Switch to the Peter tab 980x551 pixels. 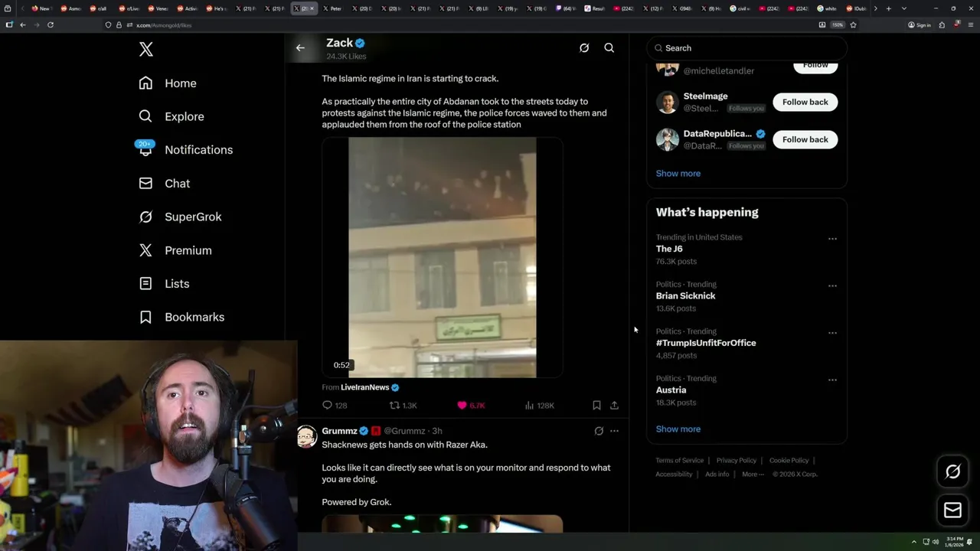pos(332,8)
